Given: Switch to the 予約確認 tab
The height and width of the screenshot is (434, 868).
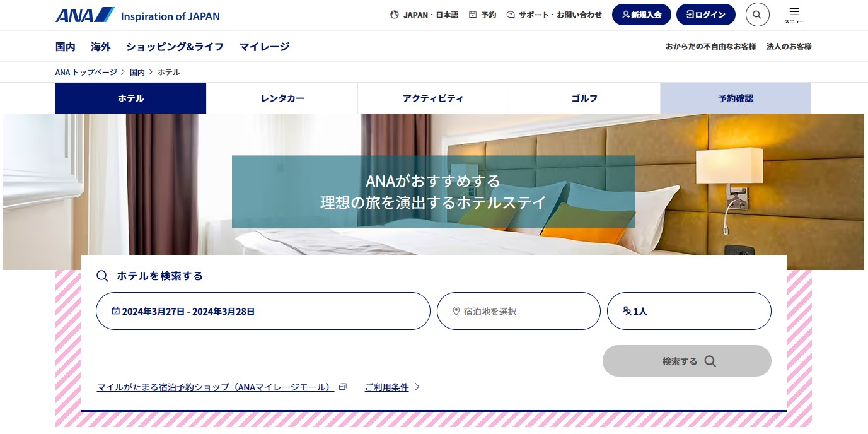Looking at the screenshot, I should pos(735,98).
